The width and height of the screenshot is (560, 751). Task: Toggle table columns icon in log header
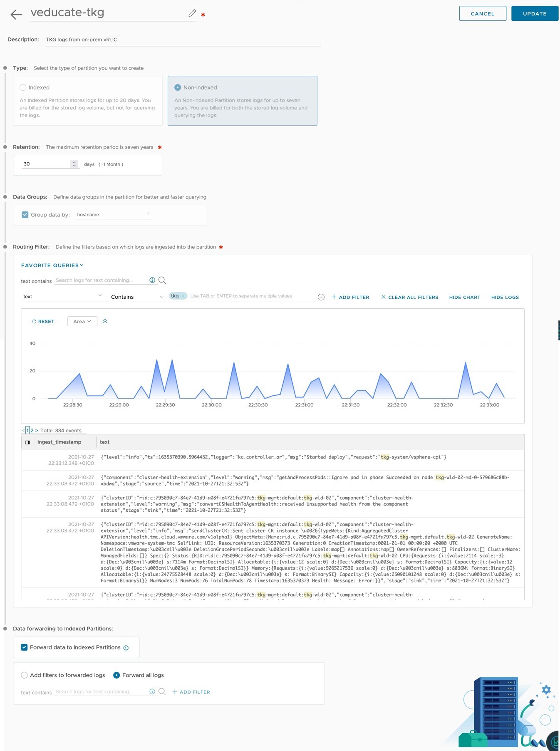coord(27,442)
